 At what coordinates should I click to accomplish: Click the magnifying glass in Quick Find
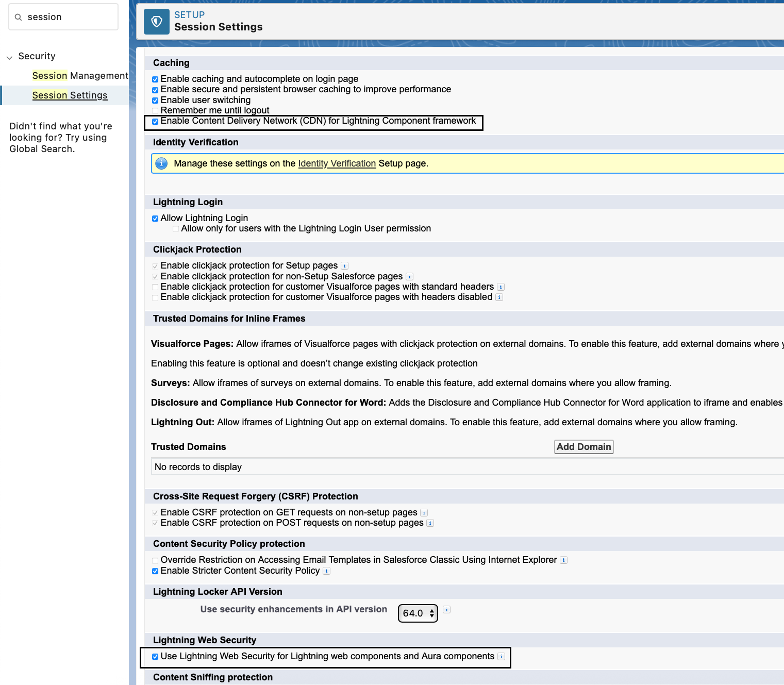pyautogui.click(x=19, y=16)
